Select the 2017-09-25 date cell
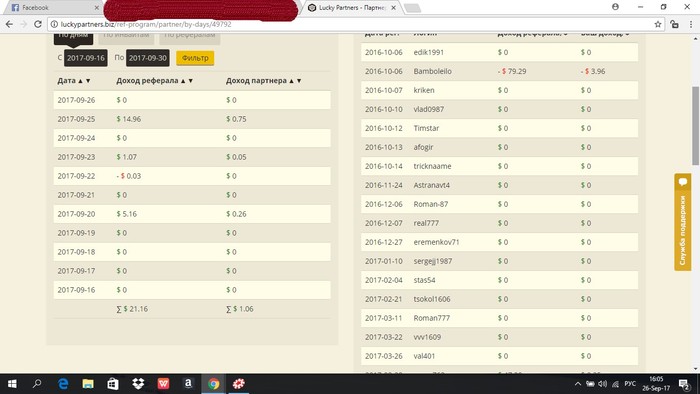700x394 pixels. [76, 119]
